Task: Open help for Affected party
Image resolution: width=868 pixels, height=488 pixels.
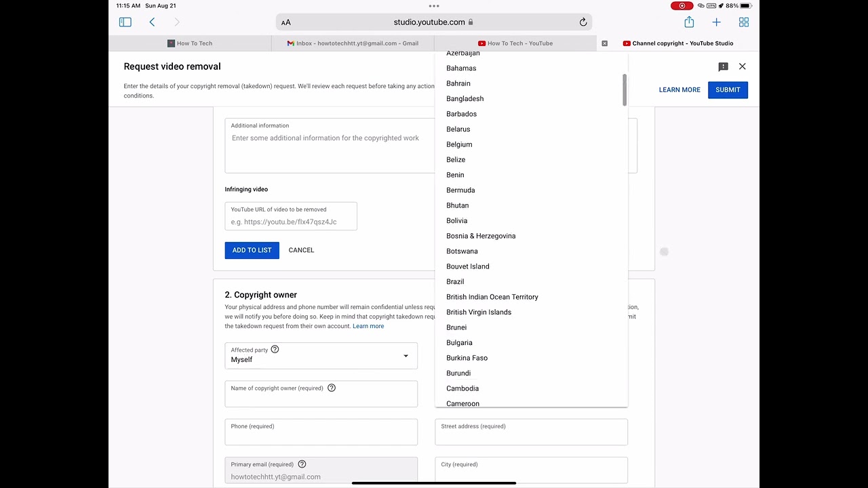Action: [x=275, y=349]
